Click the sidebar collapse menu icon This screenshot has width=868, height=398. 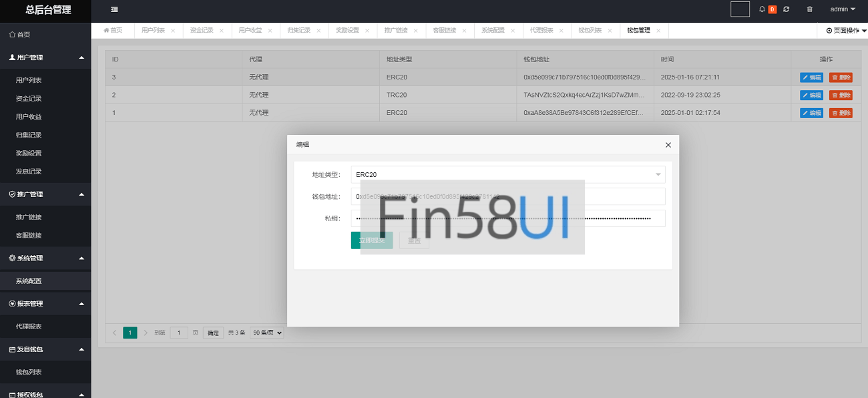point(115,9)
